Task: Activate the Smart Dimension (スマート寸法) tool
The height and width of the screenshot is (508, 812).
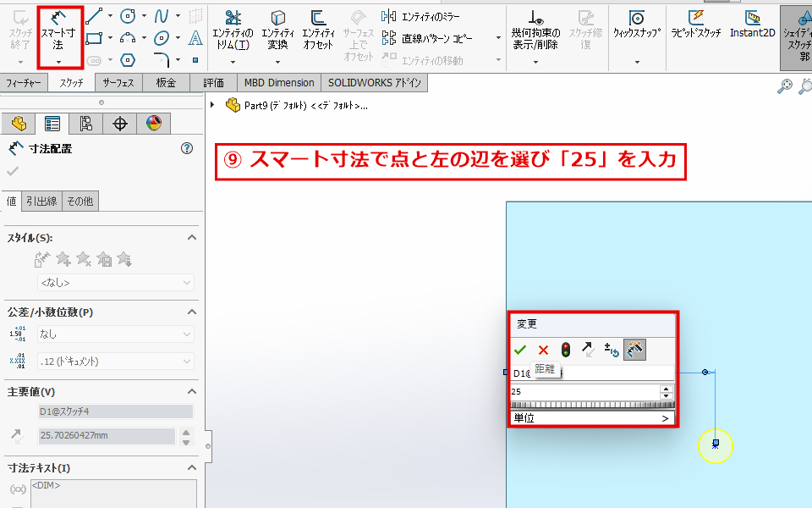Action: click(58, 31)
